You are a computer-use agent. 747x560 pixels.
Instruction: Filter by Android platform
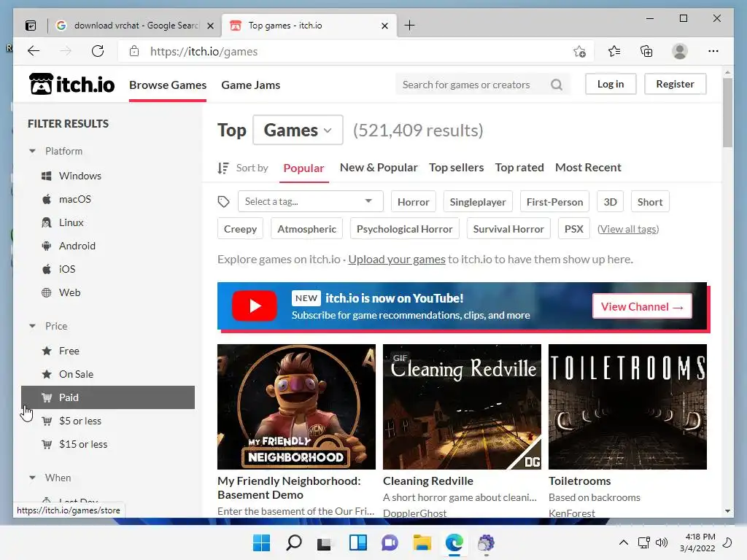pos(77,246)
